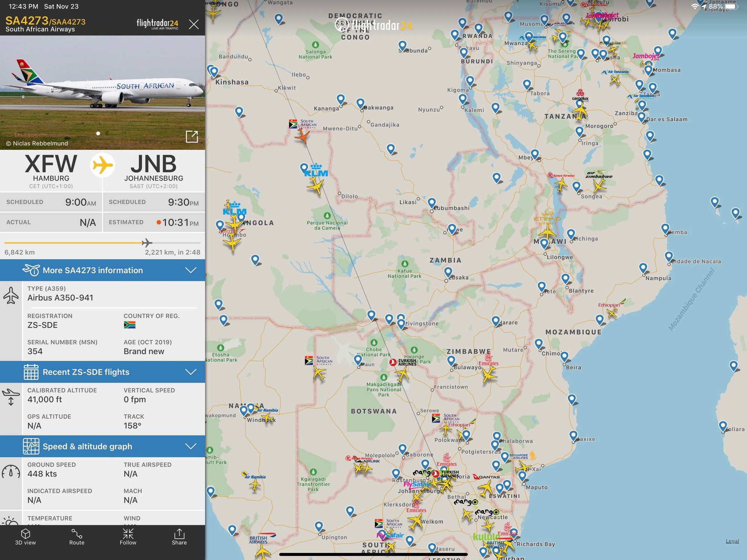The image size is (747, 560).
Task: Select Lusaka airport pin
Action: tap(448, 272)
